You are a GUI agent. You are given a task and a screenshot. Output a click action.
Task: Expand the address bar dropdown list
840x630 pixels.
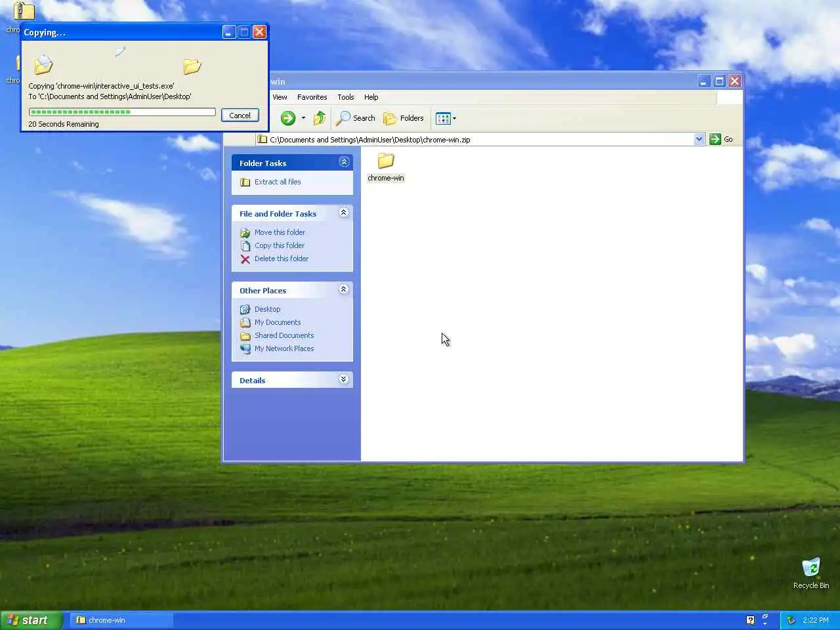coord(699,139)
